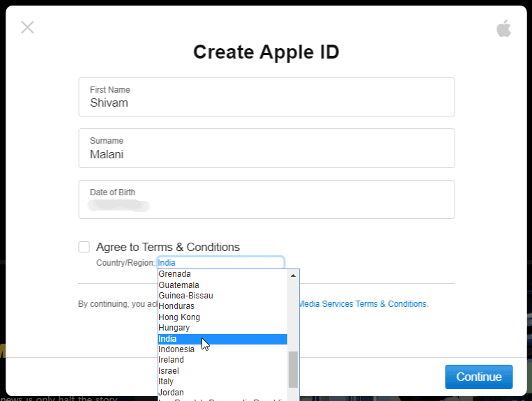Open the Media Services Terms & Conditions link

363,303
